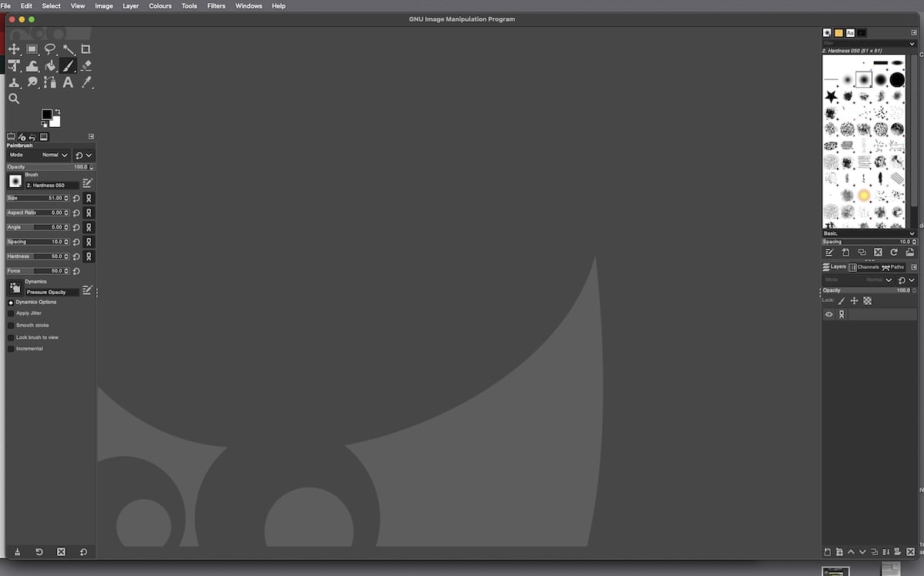924x576 pixels.
Task: Select the Eraser tool
Action: click(86, 65)
